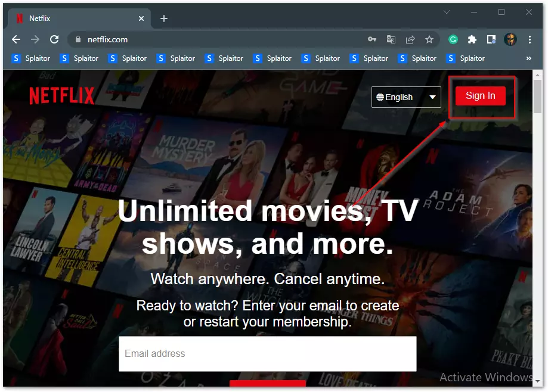Open the Extensions puzzle-piece menu
The height and width of the screenshot is (392, 548).
tap(472, 39)
